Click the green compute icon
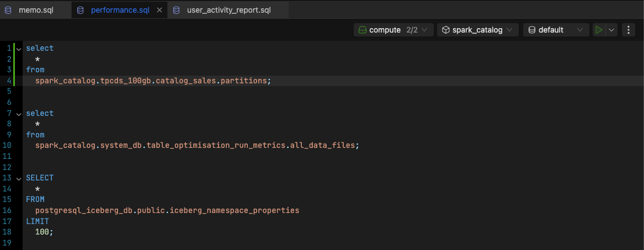Image resolution: width=644 pixels, height=250 pixels. point(362,30)
